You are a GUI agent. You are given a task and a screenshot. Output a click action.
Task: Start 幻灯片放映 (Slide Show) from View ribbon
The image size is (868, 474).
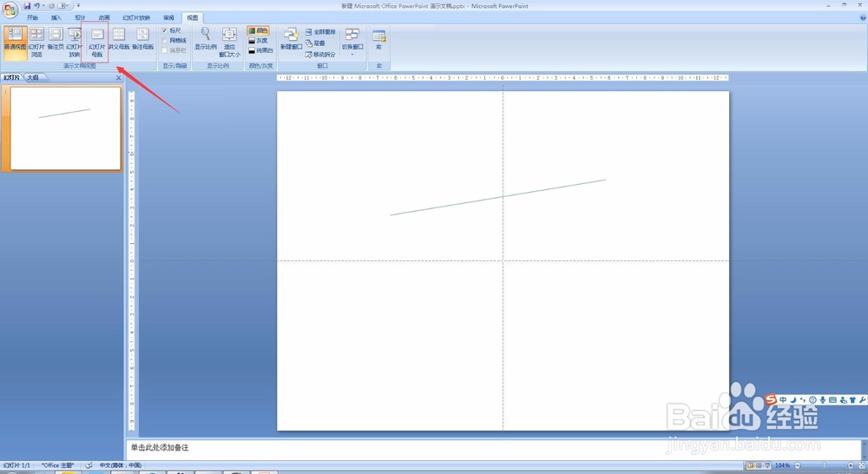pyautogui.click(x=75, y=42)
